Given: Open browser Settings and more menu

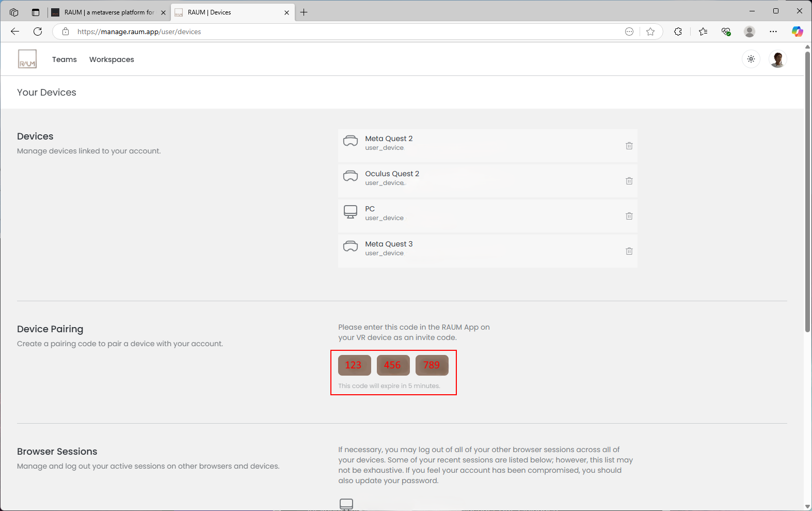Looking at the screenshot, I should point(773,32).
